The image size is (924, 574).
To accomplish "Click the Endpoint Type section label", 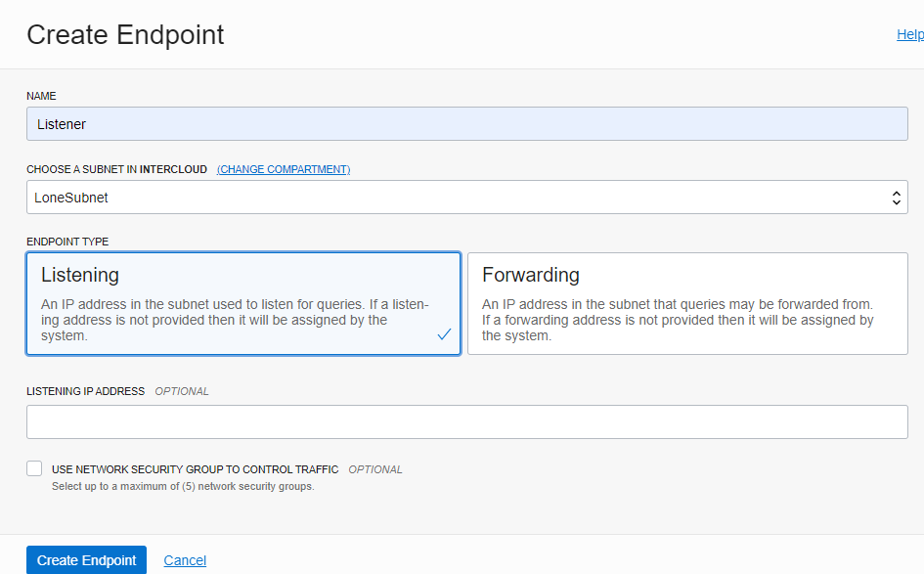I will click(x=67, y=241).
